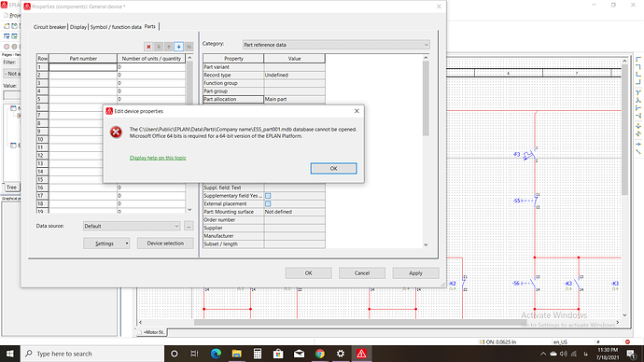The width and height of the screenshot is (644, 362).
Task: Select the T-node up connection tool
Action: click(638, 100)
